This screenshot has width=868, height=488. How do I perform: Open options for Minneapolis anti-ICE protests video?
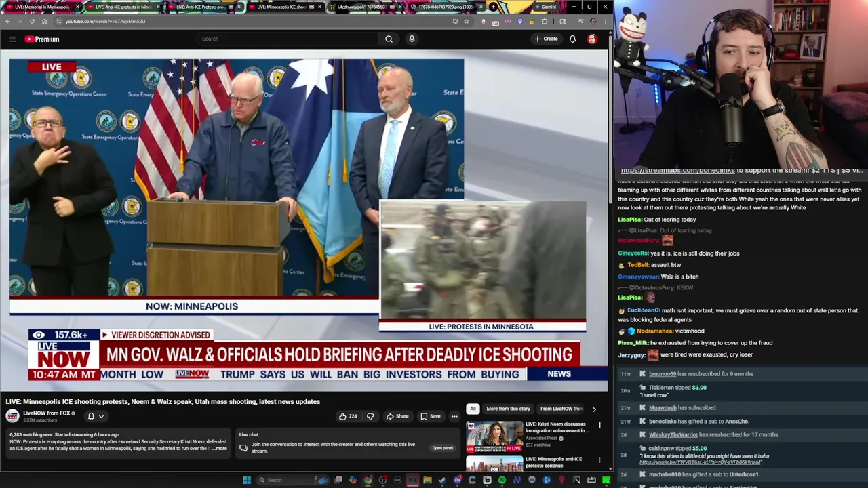[x=599, y=460]
